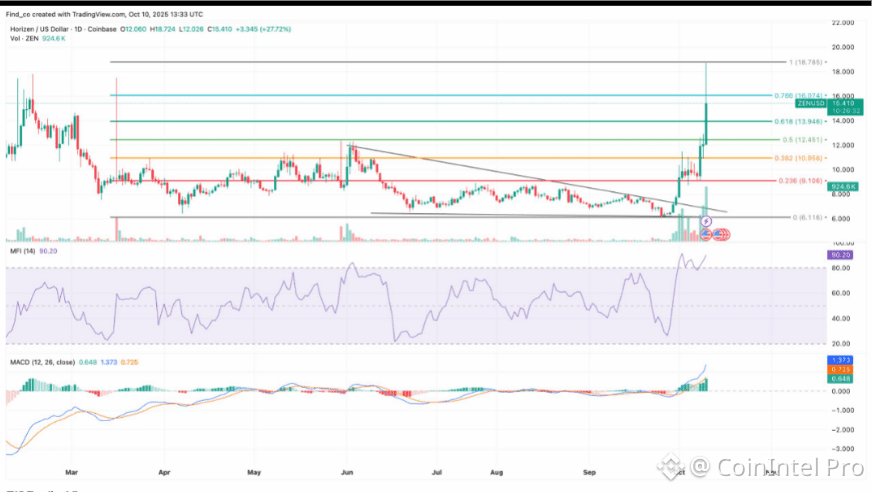
Task: Click the 10.000 price axis label
Action: click(843, 170)
